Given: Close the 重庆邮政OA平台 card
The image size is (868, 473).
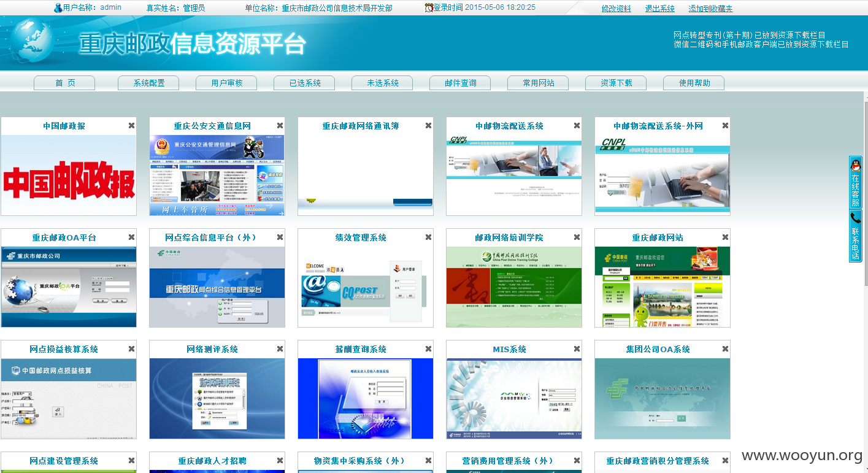Looking at the screenshot, I should [x=131, y=237].
